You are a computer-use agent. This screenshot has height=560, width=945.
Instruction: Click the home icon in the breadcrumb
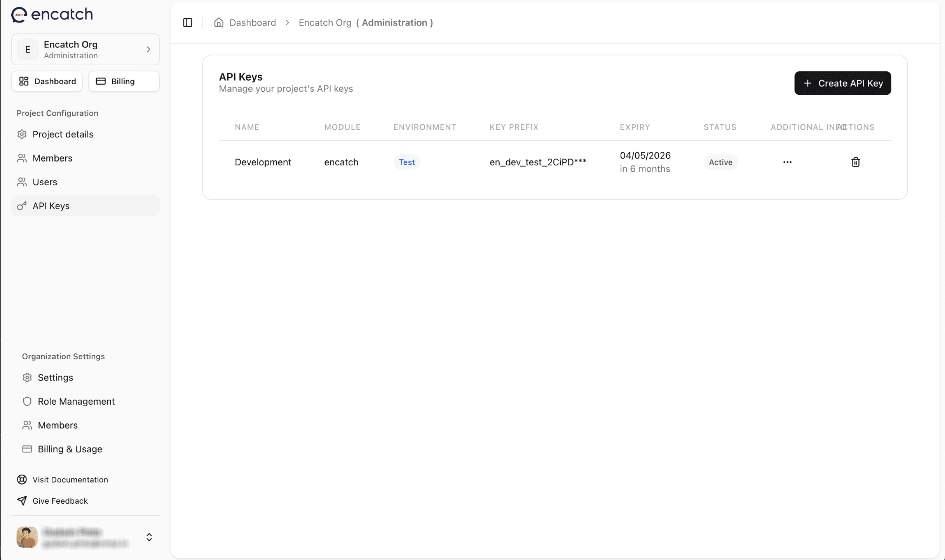click(219, 23)
